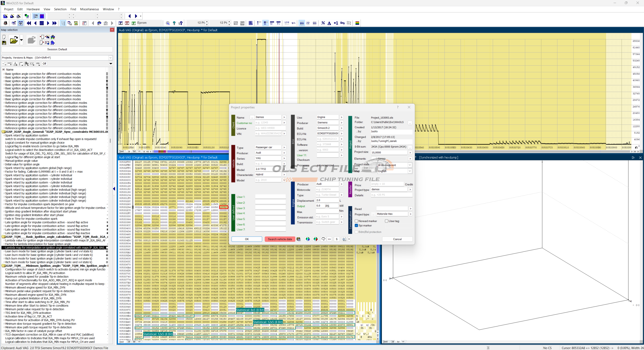Open the rainbow color settings icon
Image resolution: width=644 pixels, height=350 pixels.
click(x=357, y=23)
